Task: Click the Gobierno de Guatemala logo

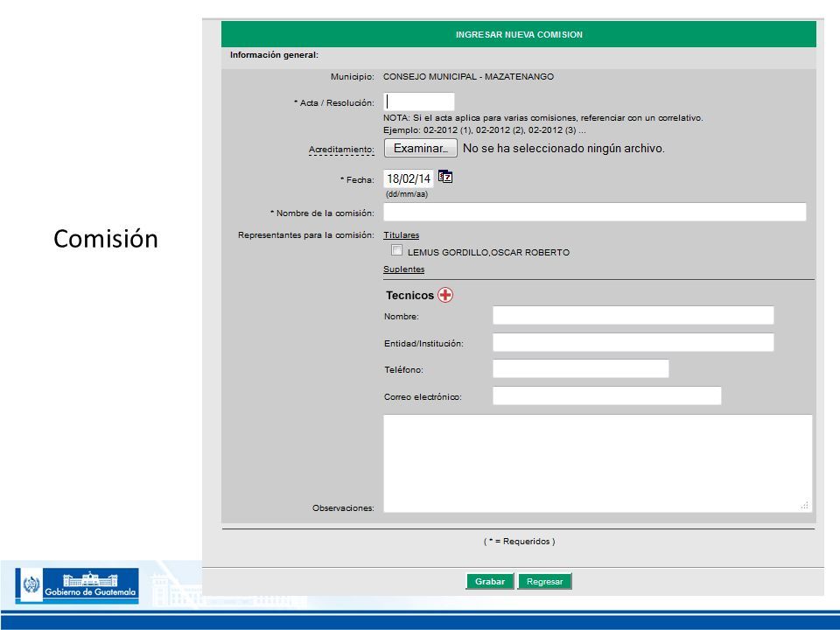Action: [77, 585]
